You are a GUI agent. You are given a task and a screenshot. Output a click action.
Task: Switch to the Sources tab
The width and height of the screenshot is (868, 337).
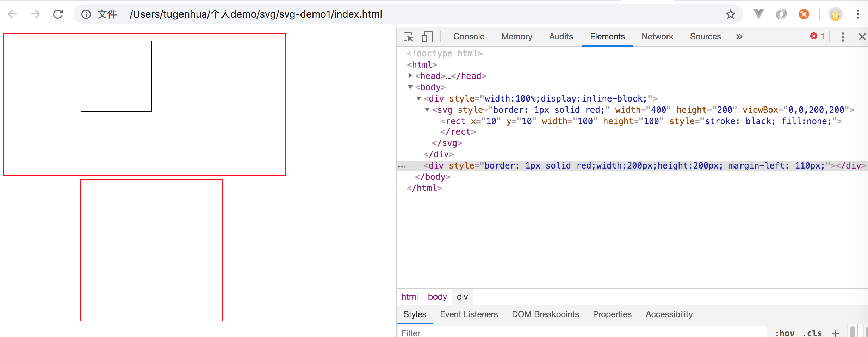pos(706,37)
